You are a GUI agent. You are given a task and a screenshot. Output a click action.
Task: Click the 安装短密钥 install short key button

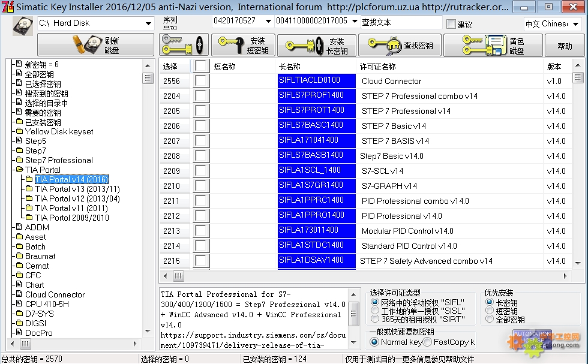click(244, 45)
